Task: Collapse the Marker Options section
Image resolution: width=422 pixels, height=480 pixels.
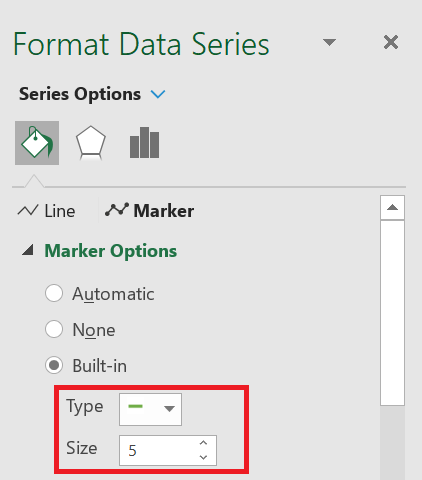Action: point(28,250)
